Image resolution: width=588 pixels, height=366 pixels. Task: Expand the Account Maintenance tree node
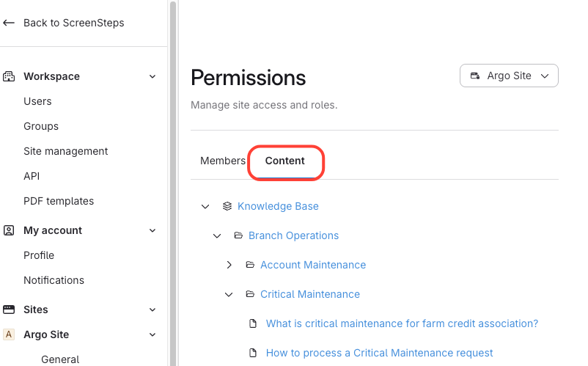pos(229,265)
